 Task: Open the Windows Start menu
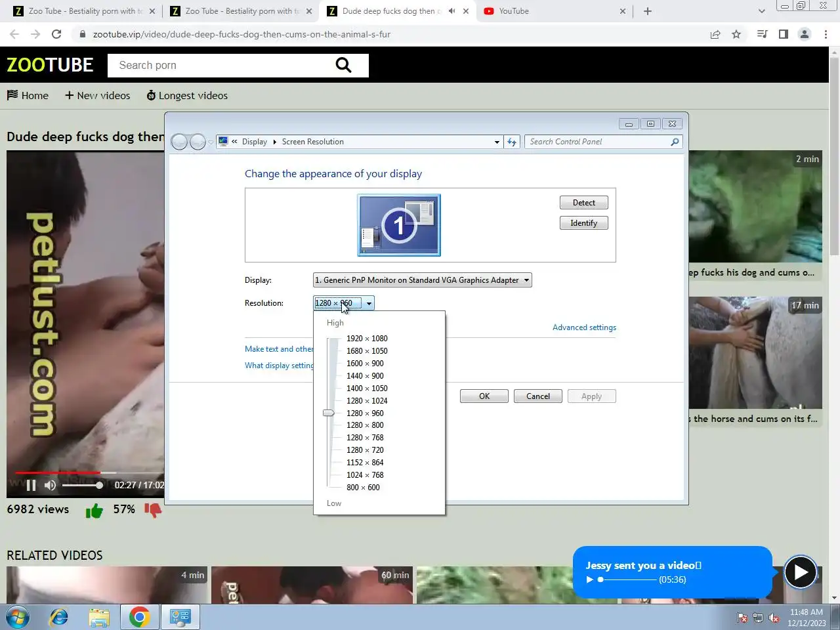click(x=18, y=617)
